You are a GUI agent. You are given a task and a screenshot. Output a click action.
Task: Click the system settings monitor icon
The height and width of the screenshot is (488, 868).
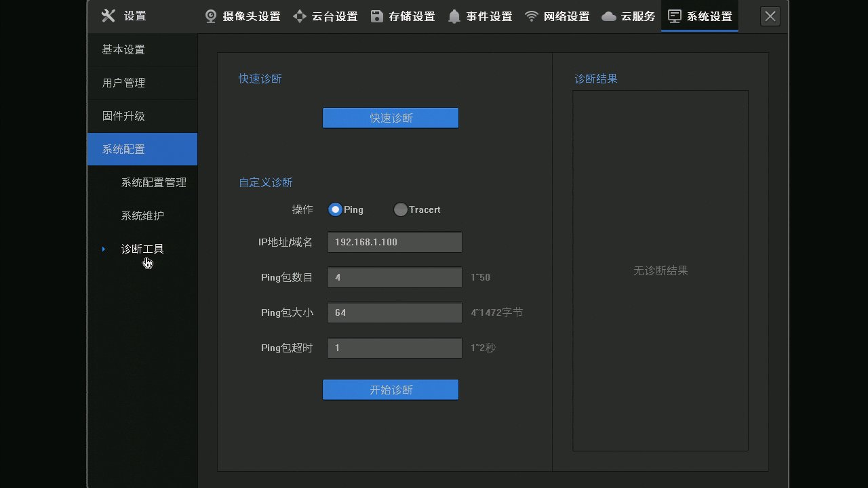(675, 16)
